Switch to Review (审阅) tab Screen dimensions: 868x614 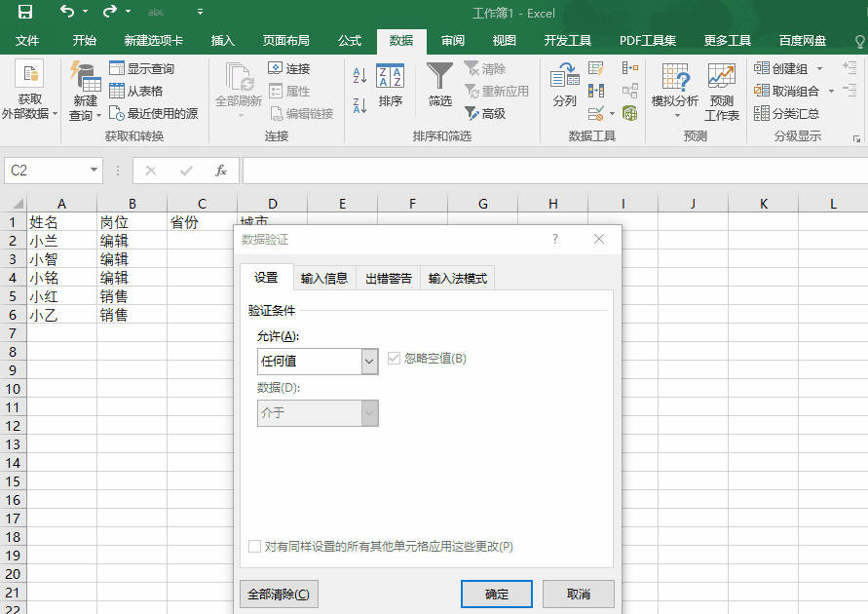tap(452, 40)
